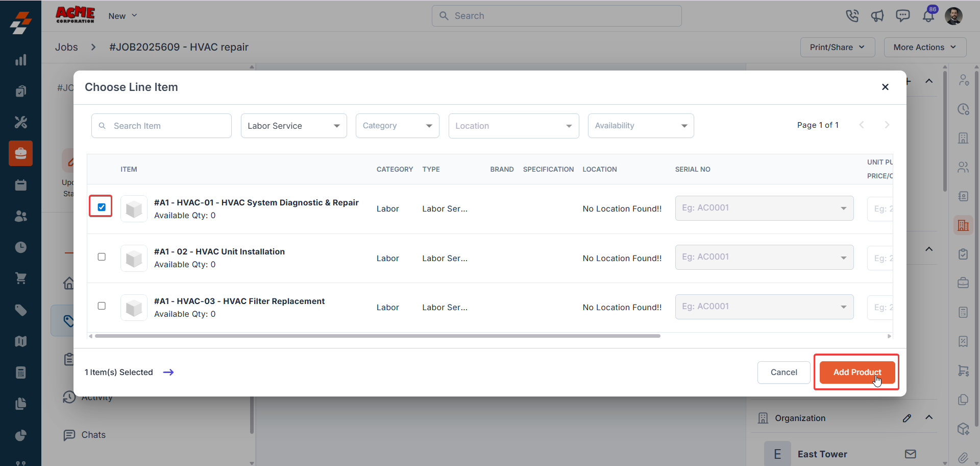
Task: Click the megaphone announcements icon
Action: point(877,16)
